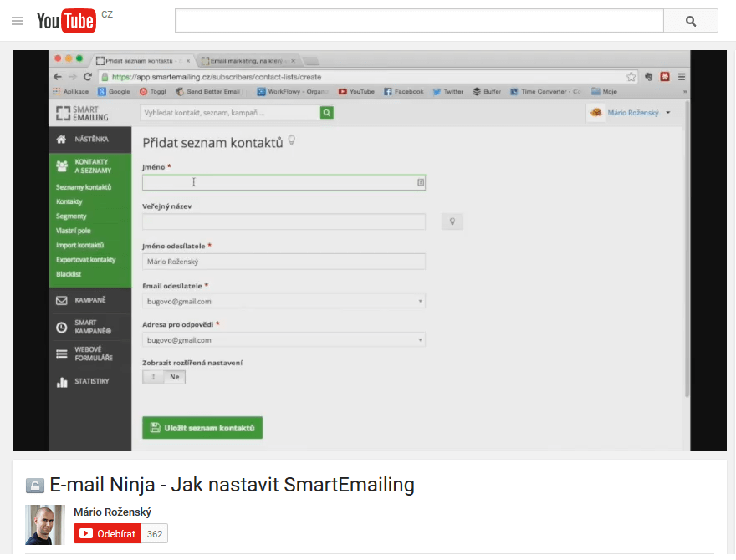Open the Toggl bookmark
This screenshot has height=560, width=736.
coord(153,91)
